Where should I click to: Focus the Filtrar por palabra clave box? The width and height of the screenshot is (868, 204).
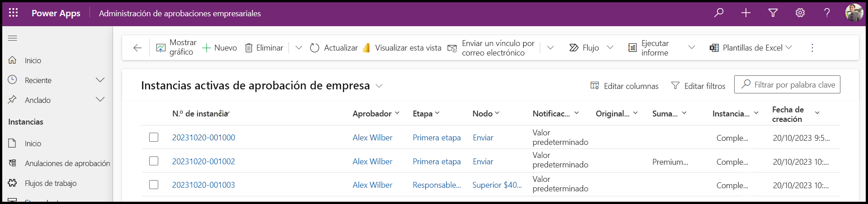click(x=787, y=84)
